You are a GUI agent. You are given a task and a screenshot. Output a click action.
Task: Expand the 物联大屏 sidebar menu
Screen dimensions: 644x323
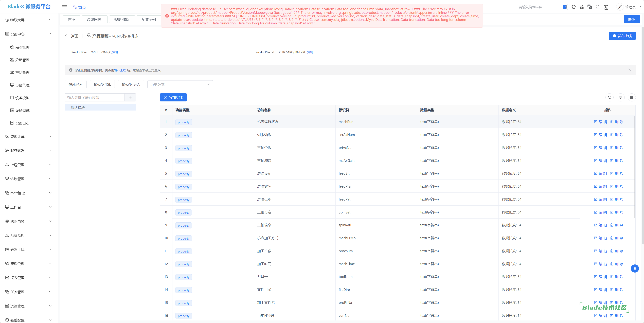[x=29, y=20]
